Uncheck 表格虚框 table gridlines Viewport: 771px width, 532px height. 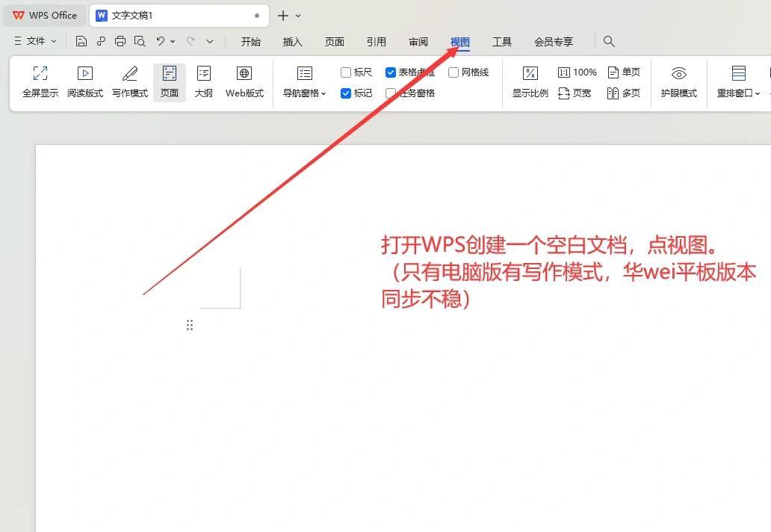point(391,72)
